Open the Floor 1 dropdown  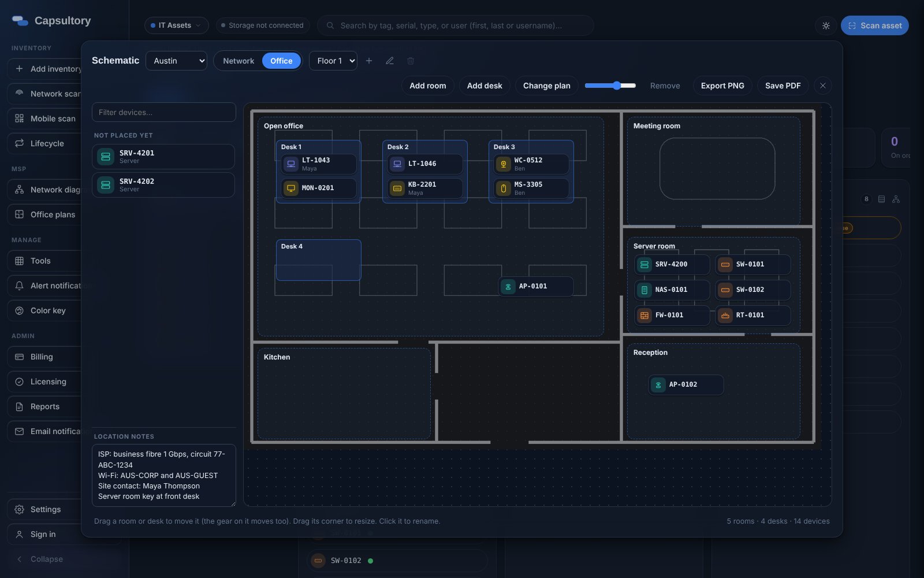point(333,61)
